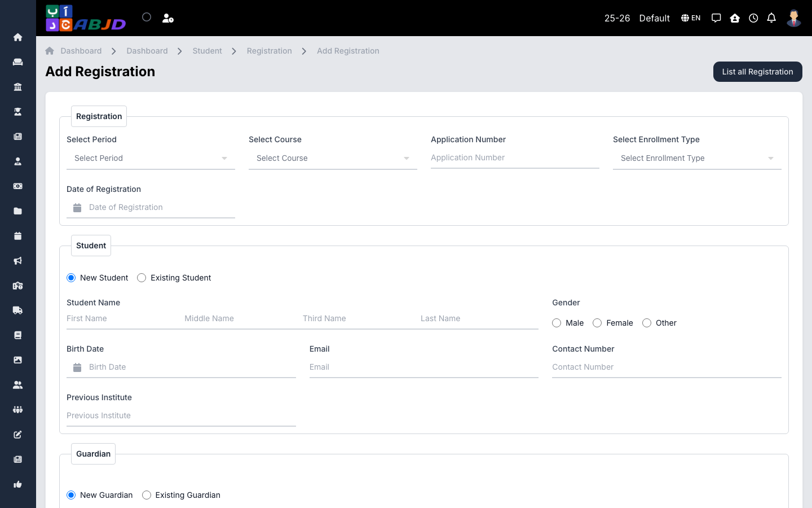Open the megaphone announcements sidebar icon
Image resolution: width=812 pixels, height=508 pixels.
(x=17, y=261)
